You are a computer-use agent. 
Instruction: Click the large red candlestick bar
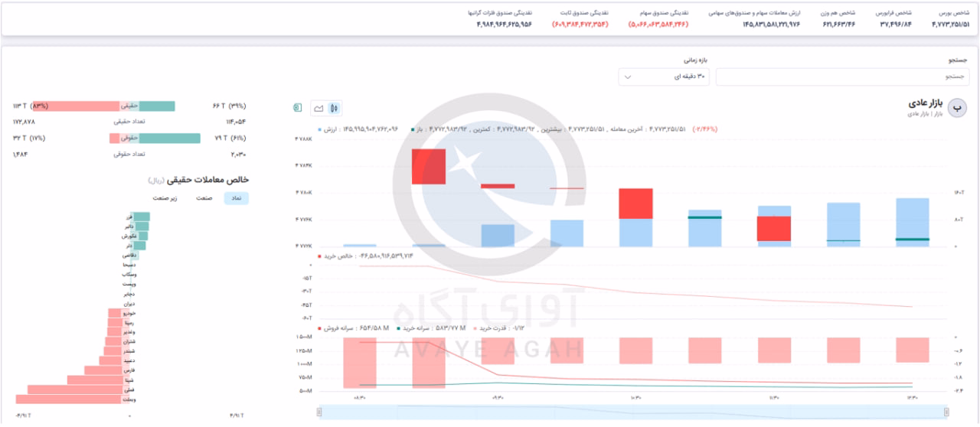tap(429, 166)
